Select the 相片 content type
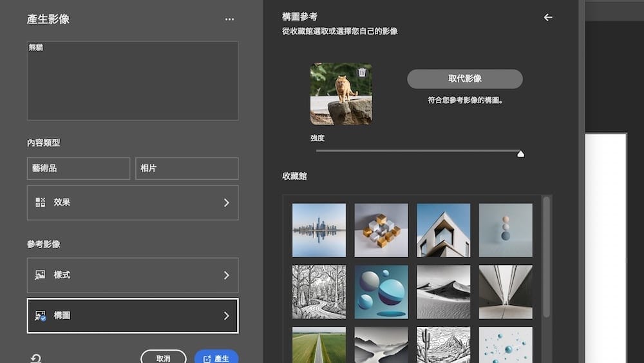Image resolution: width=644 pixels, height=363 pixels. pyautogui.click(x=187, y=168)
